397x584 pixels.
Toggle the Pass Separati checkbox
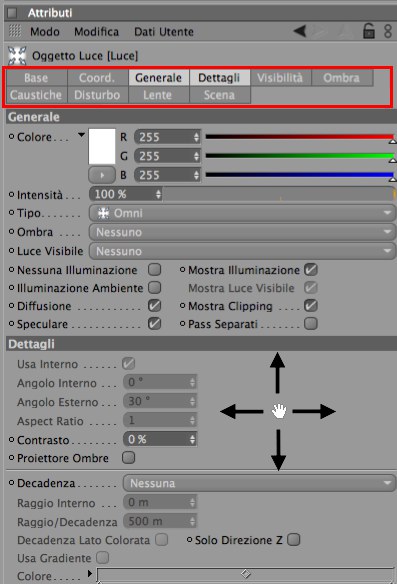pyautogui.click(x=311, y=323)
